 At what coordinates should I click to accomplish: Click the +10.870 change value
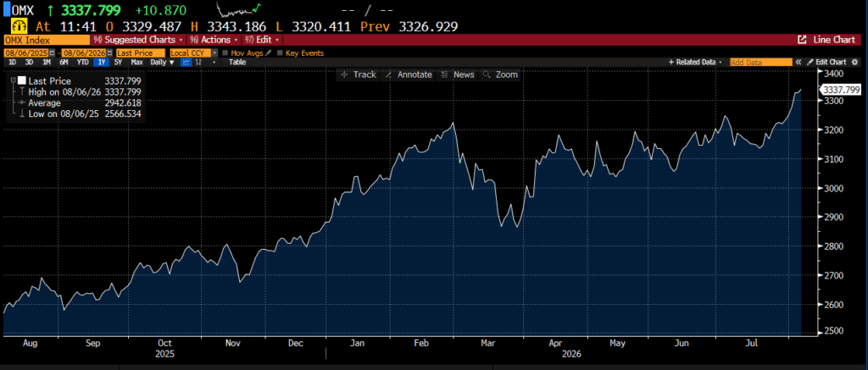coord(161,10)
